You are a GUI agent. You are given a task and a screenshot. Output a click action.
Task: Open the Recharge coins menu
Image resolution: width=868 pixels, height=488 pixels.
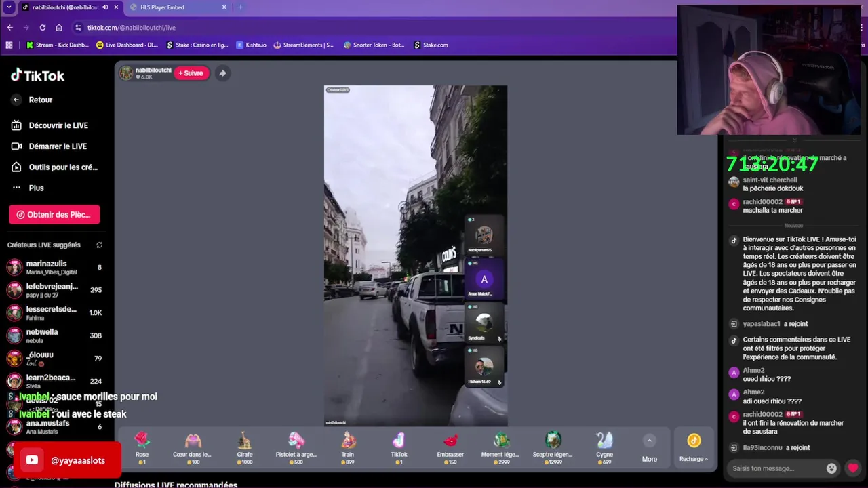click(694, 448)
